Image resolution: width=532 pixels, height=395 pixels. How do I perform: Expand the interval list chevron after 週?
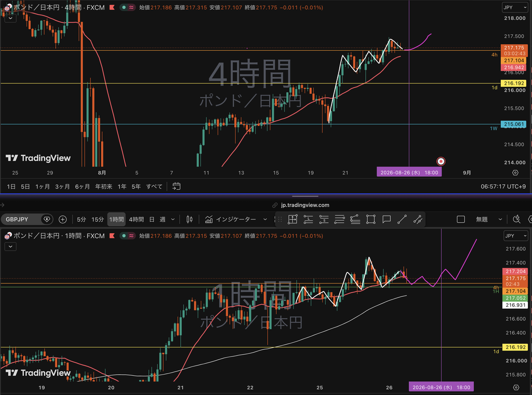coord(172,220)
